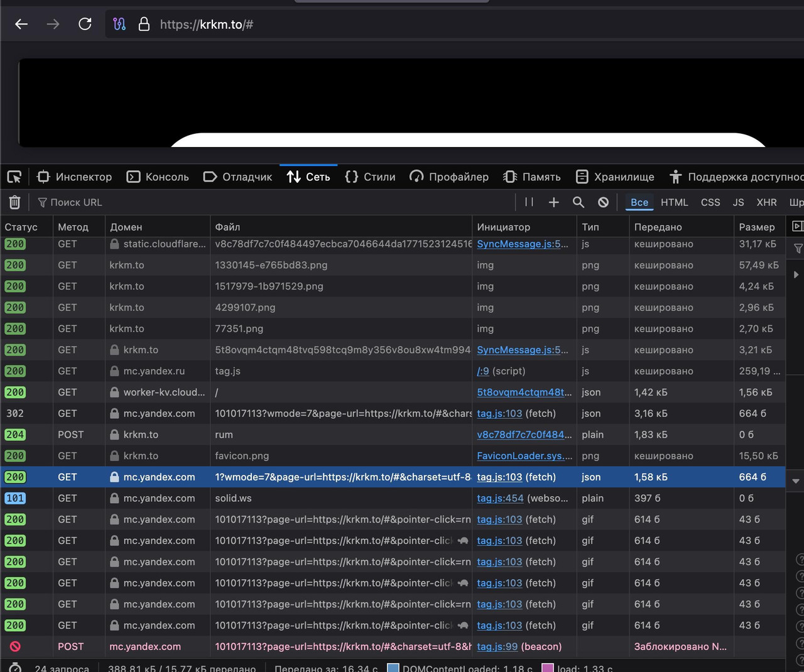The height and width of the screenshot is (672, 804).
Task: Select the Все filter
Action: coord(639,202)
